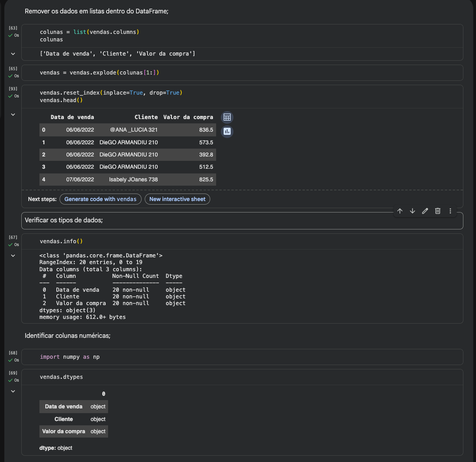This screenshot has width=476, height=462.
Task: Click the "Valor da compra" table column header
Action: (x=188, y=117)
